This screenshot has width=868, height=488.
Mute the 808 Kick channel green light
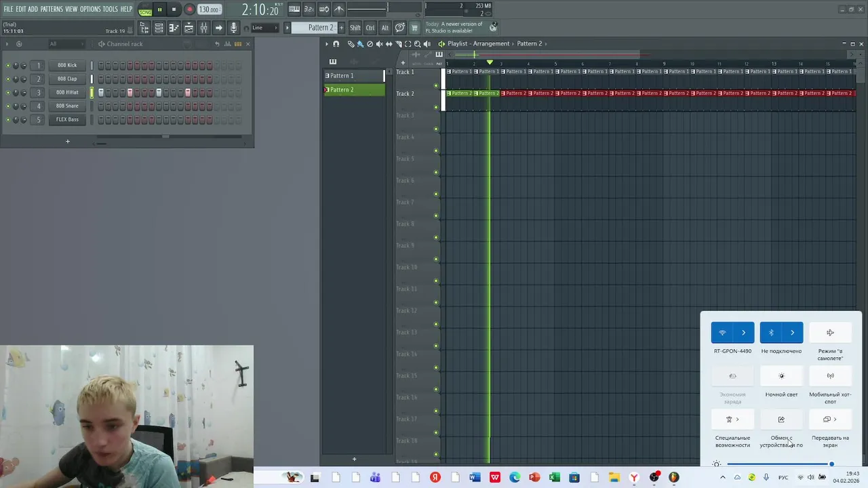click(7, 66)
